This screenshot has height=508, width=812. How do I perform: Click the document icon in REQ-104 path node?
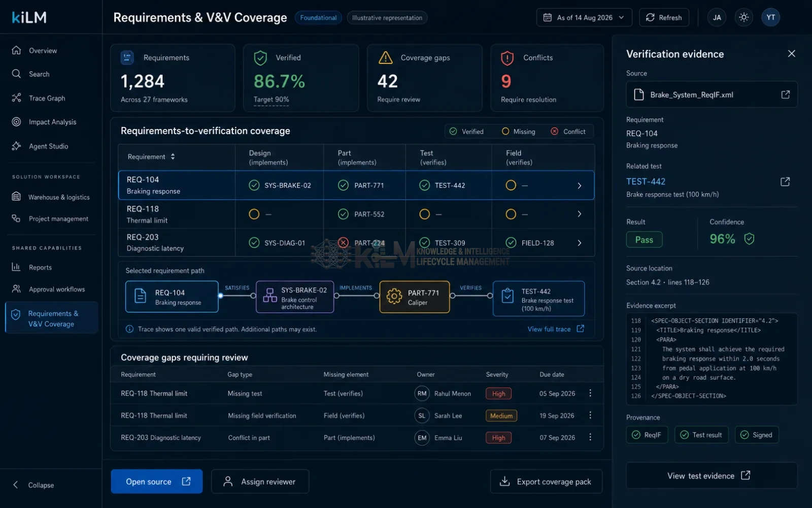pyautogui.click(x=141, y=296)
